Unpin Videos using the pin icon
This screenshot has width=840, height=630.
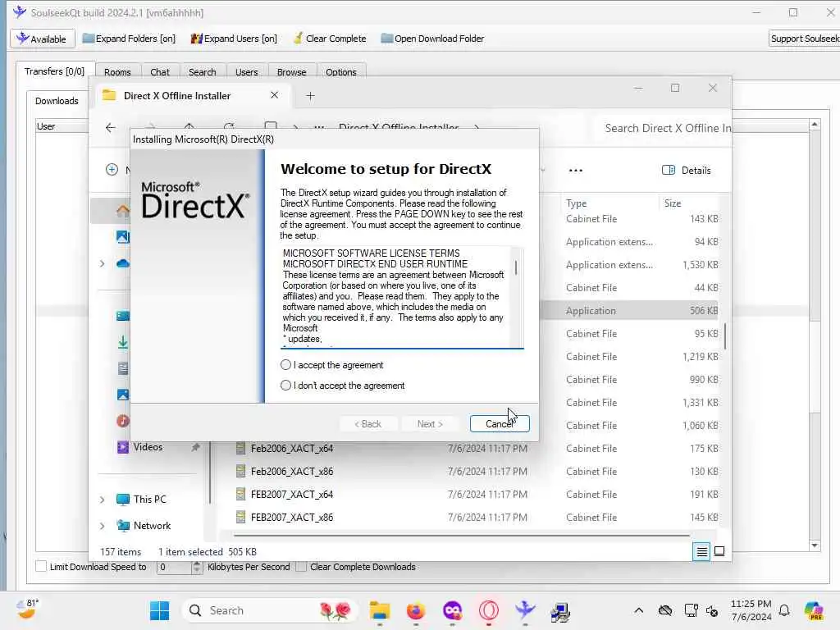pyautogui.click(x=195, y=447)
